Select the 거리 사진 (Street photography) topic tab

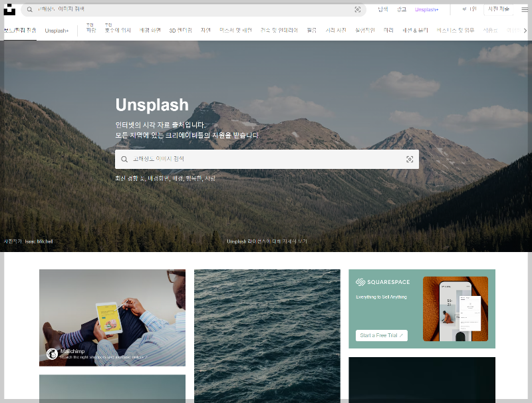click(x=336, y=30)
